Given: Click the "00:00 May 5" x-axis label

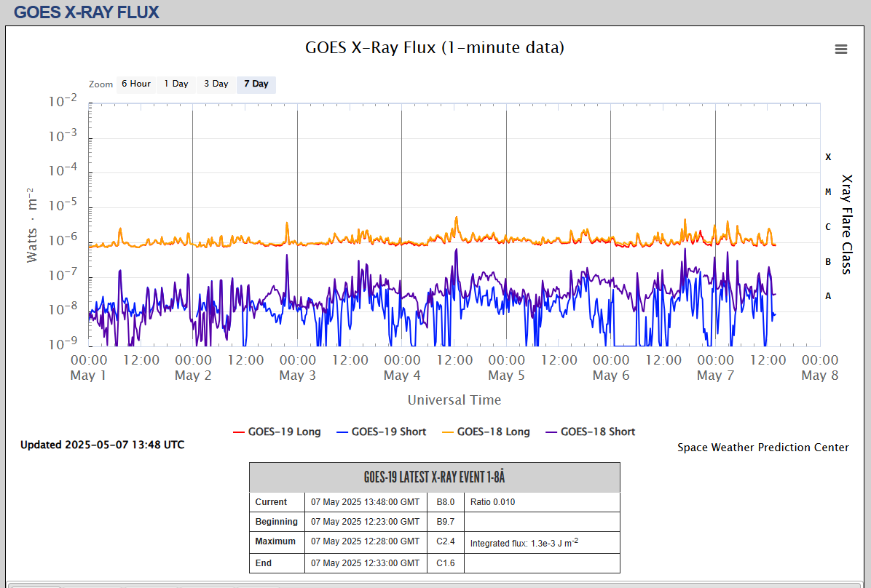Looking at the screenshot, I should pyautogui.click(x=507, y=367).
